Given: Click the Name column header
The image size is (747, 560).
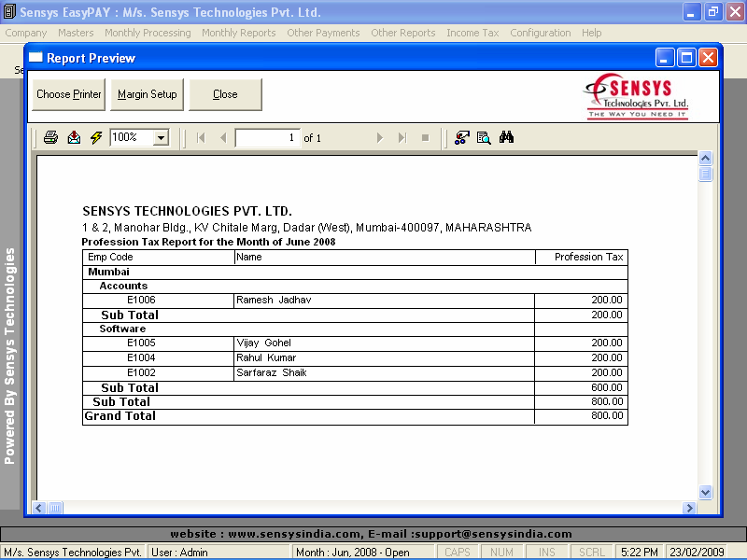Looking at the screenshot, I should point(249,258).
